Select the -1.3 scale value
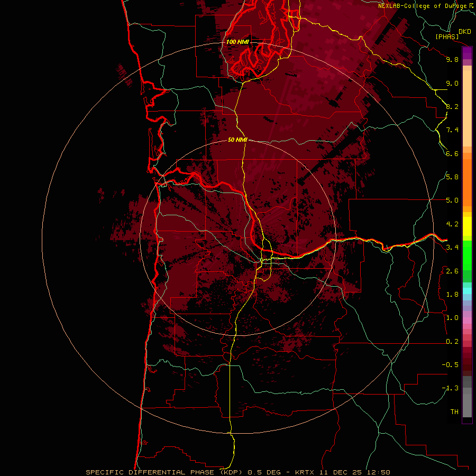 [450, 388]
